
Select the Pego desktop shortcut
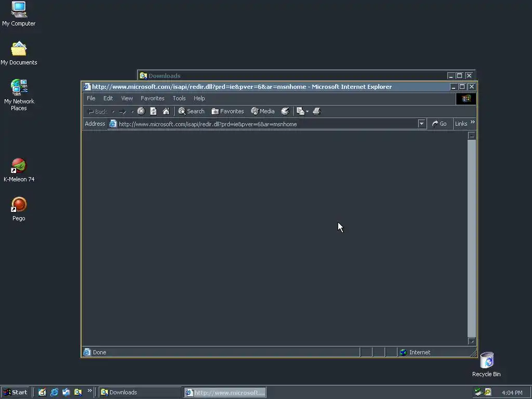[19, 209]
